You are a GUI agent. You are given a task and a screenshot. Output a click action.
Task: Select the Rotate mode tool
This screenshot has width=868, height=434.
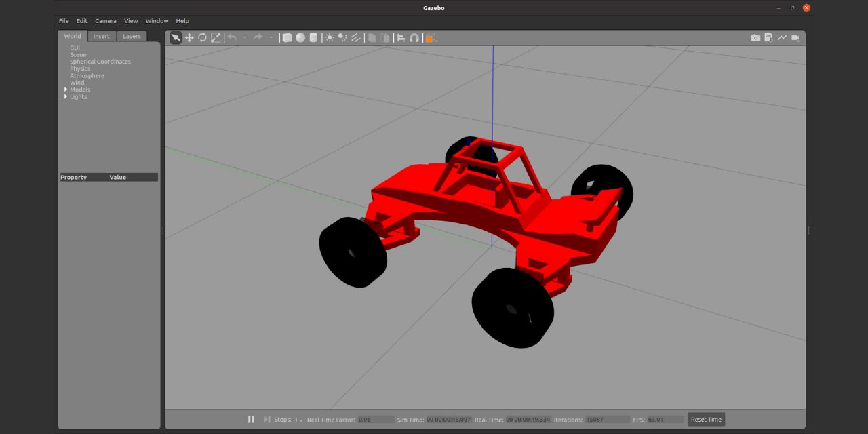[x=202, y=38]
